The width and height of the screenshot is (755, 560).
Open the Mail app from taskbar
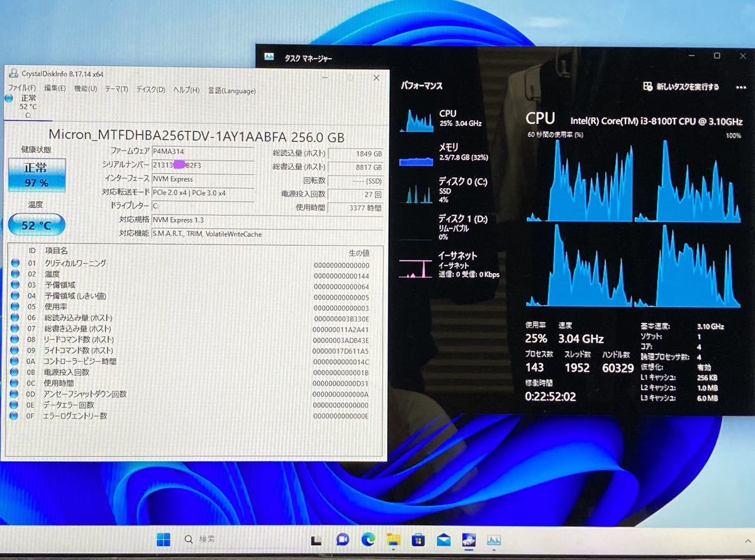[x=444, y=539]
